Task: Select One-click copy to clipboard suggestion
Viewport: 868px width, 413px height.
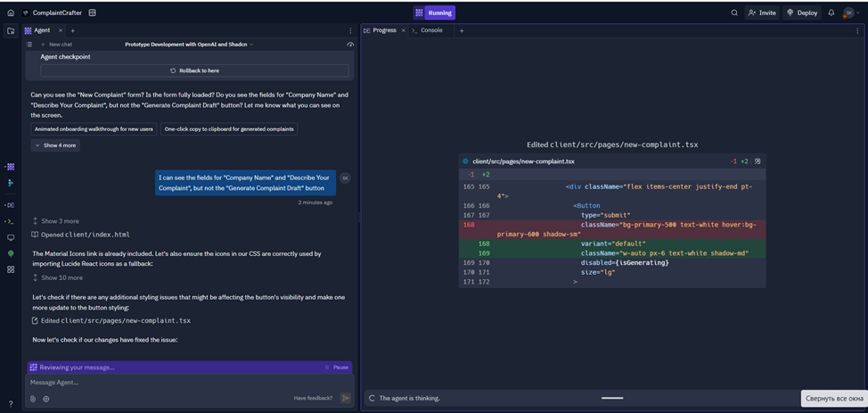Action: pyautogui.click(x=229, y=129)
